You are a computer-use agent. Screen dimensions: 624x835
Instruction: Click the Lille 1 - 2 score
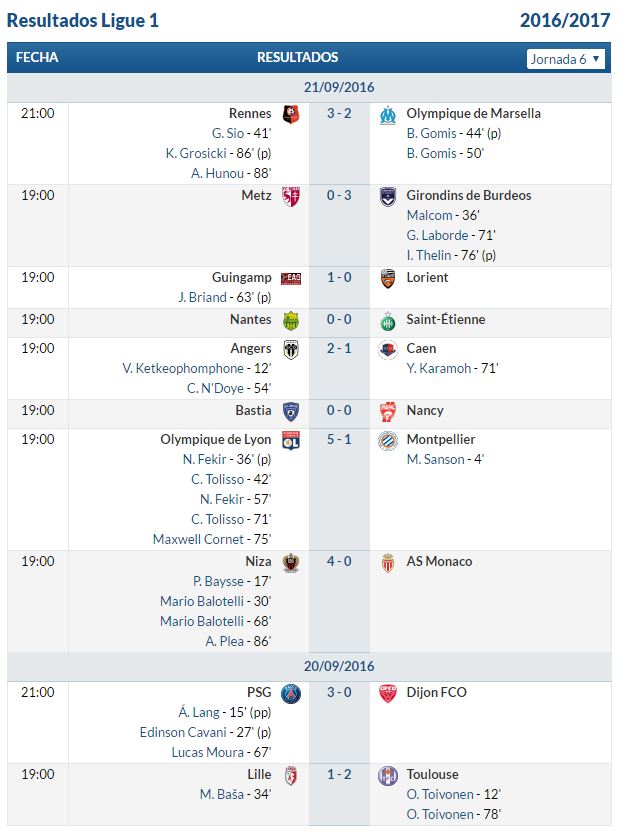339,774
